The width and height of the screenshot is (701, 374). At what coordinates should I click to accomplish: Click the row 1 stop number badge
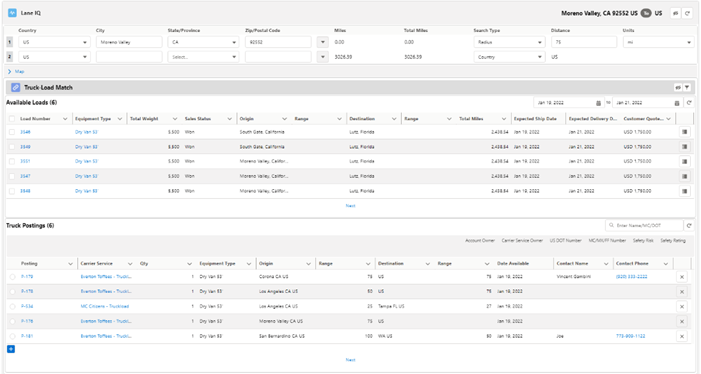(10, 42)
